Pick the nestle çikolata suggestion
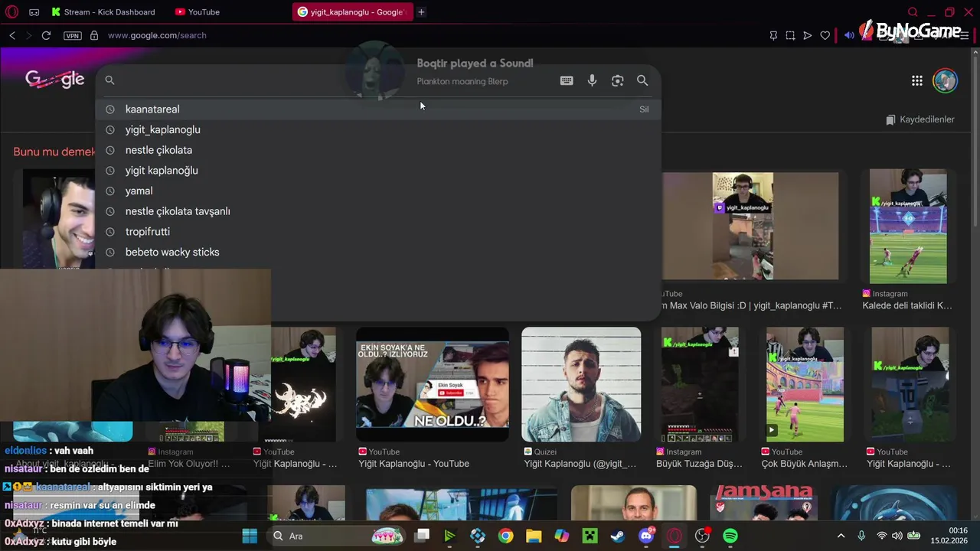The width and height of the screenshot is (980, 551). (x=378, y=150)
